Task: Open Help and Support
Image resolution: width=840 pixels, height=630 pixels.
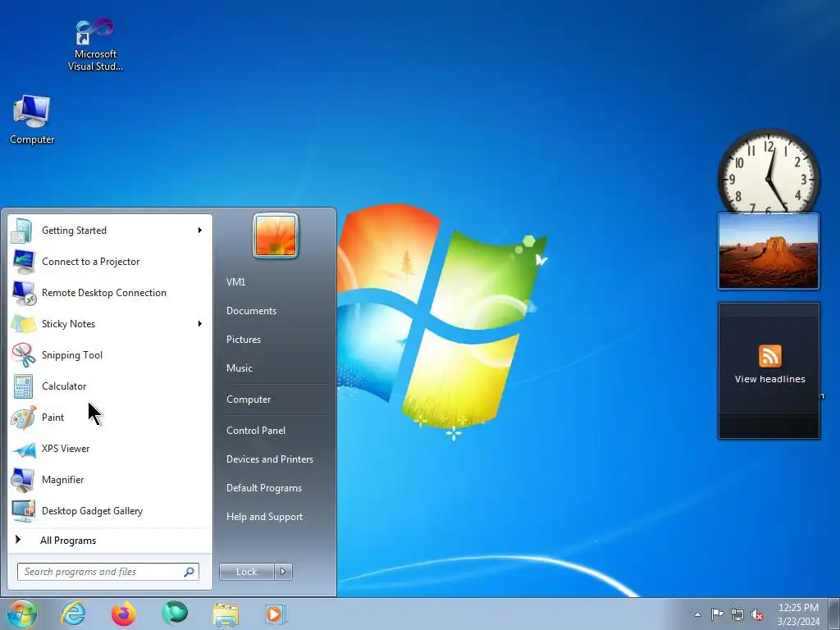Action: [x=264, y=517]
